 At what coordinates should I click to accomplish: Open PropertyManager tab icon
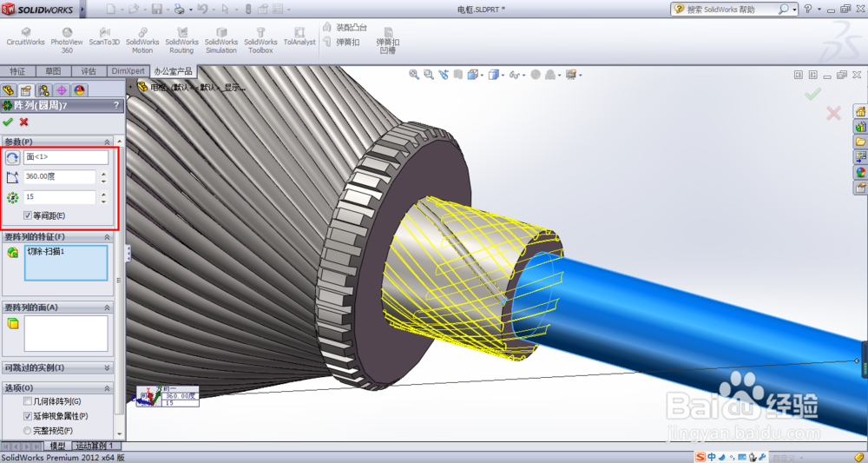[26, 90]
